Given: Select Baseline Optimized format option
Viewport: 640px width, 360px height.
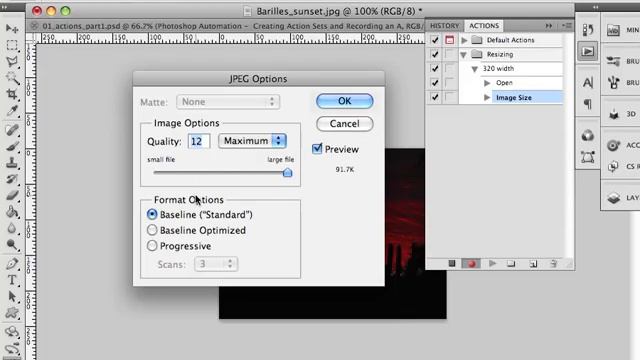Looking at the screenshot, I should coord(152,230).
